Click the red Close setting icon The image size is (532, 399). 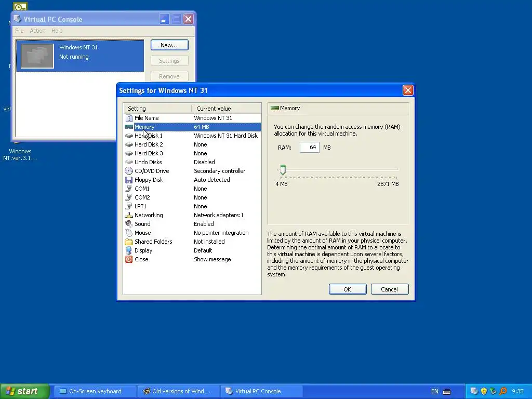coord(129,259)
